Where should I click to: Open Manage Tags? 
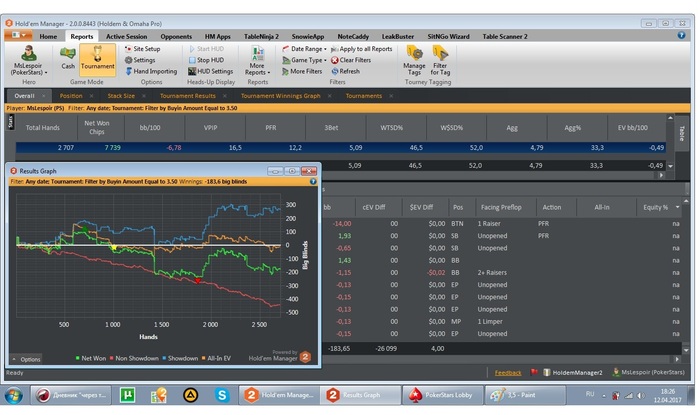(x=414, y=61)
